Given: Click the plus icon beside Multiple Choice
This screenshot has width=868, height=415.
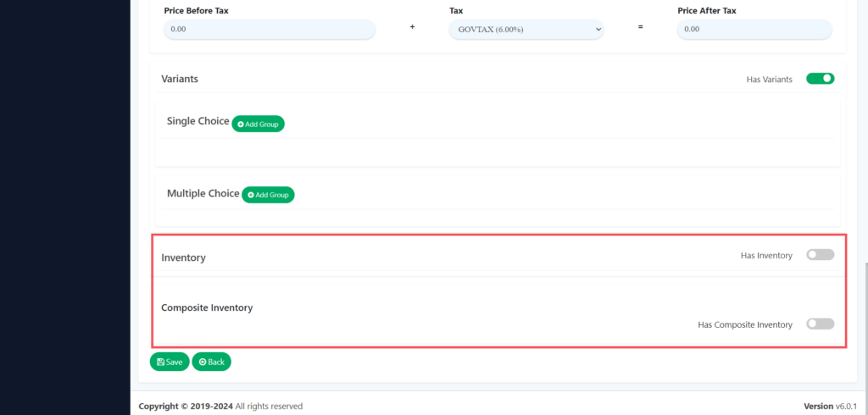Looking at the screenshot, I should pyautogui.click(x=251, y=196).
